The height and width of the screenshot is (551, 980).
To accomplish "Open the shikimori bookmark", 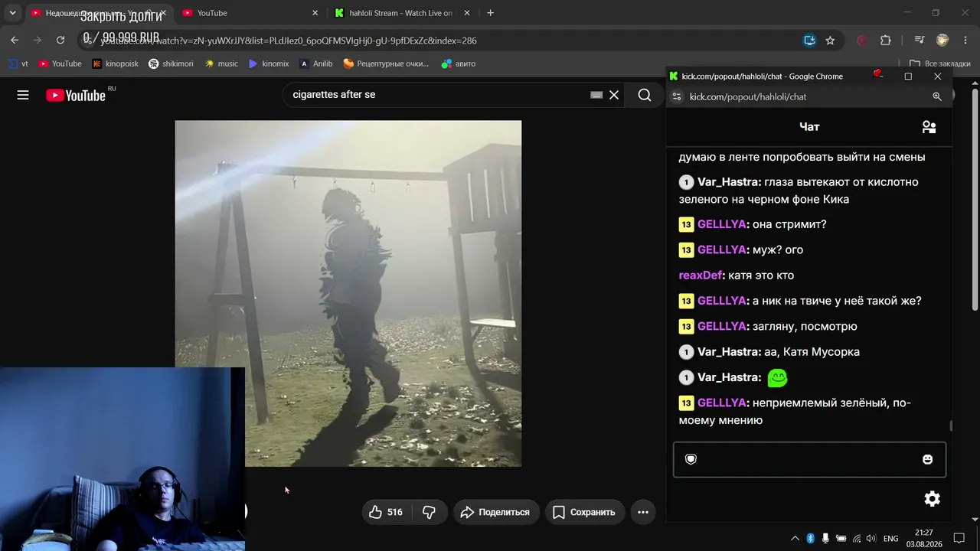I will (x=171, y=64).
